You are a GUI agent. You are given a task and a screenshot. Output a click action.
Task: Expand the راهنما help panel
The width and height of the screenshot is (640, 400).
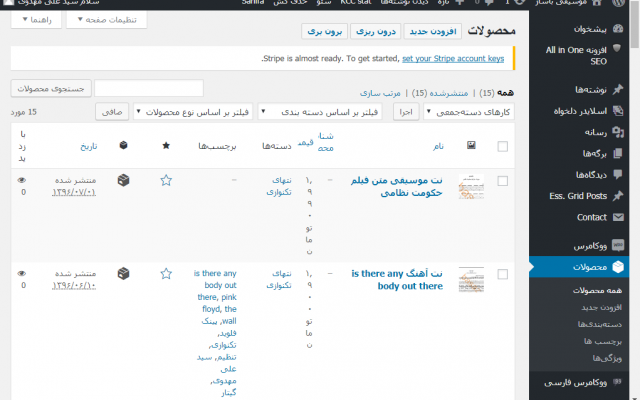pos(36,20)
